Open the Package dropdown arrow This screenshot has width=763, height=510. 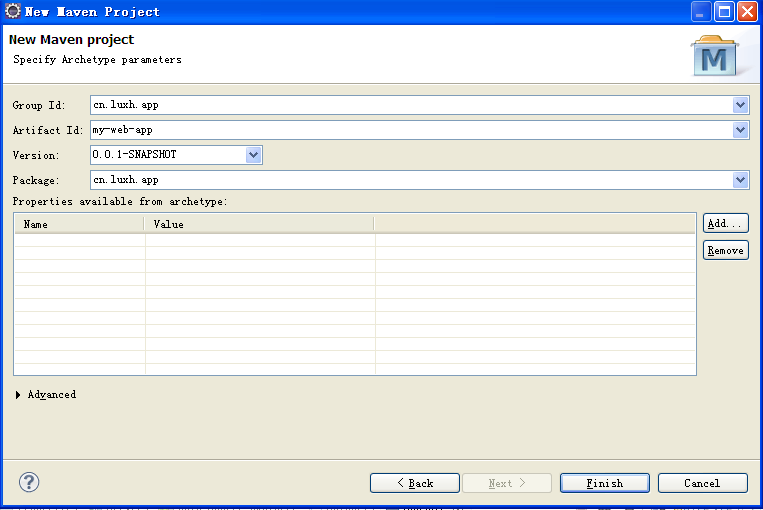(x=740, y=180)
